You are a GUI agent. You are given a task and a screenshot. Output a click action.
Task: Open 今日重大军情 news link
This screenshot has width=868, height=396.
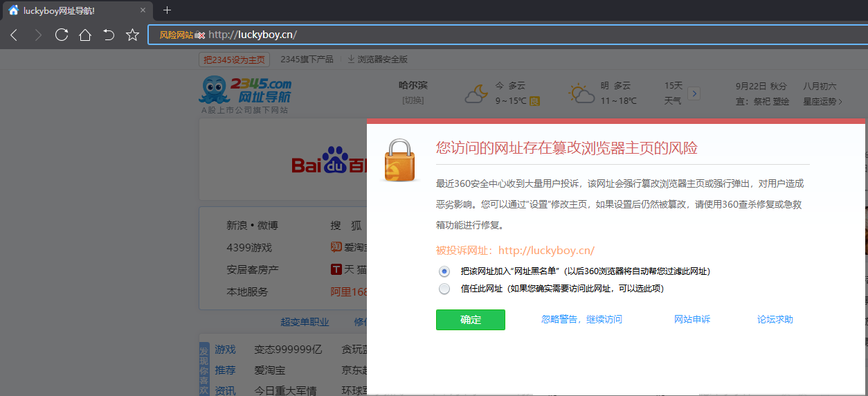285,391
